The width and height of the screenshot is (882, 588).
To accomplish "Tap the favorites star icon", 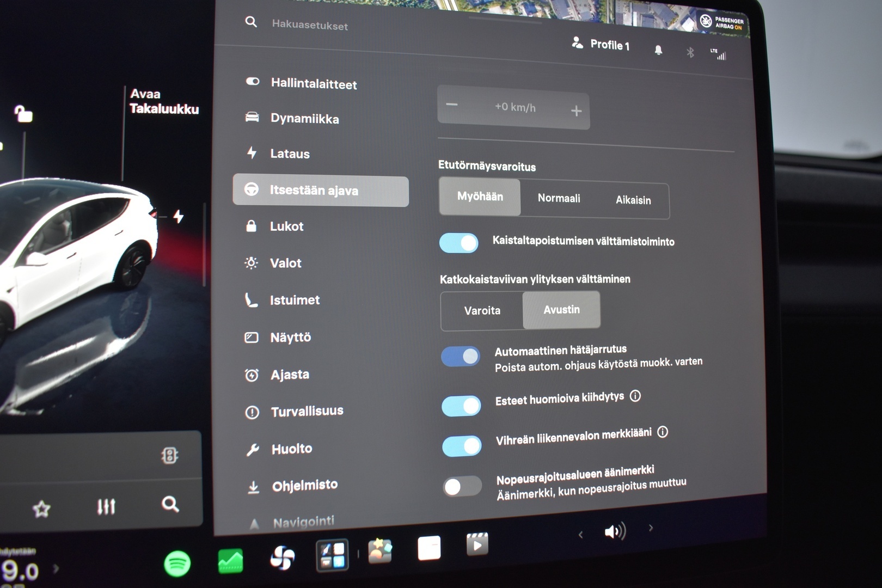I will pyautogui.click(x=41, y=509).
